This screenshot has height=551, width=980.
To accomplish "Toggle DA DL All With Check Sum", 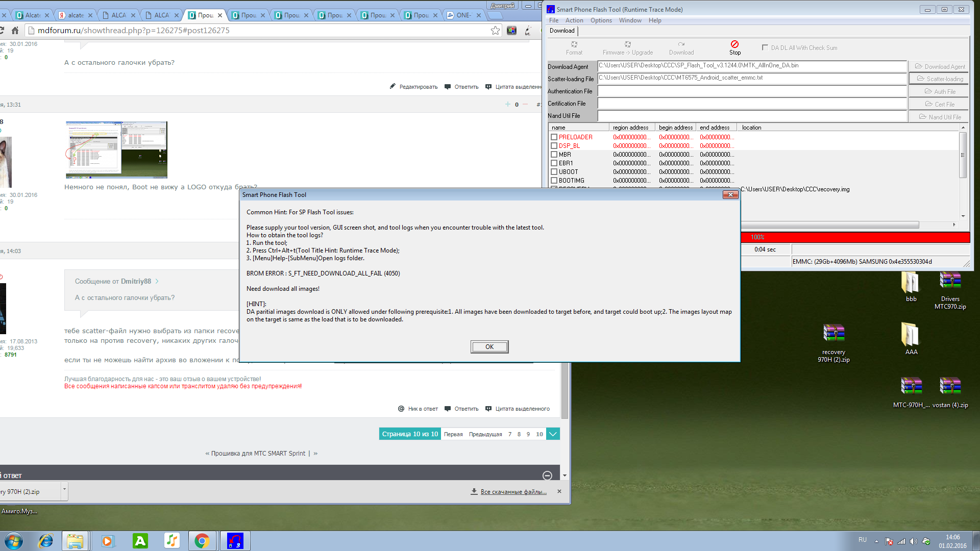I will (x=765, y=47).
